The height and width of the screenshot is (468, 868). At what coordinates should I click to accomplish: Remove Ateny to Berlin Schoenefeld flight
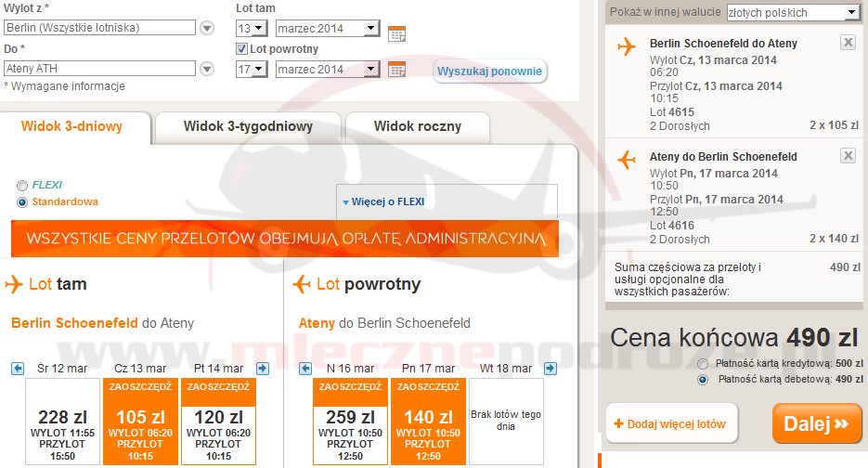(848, 156)
